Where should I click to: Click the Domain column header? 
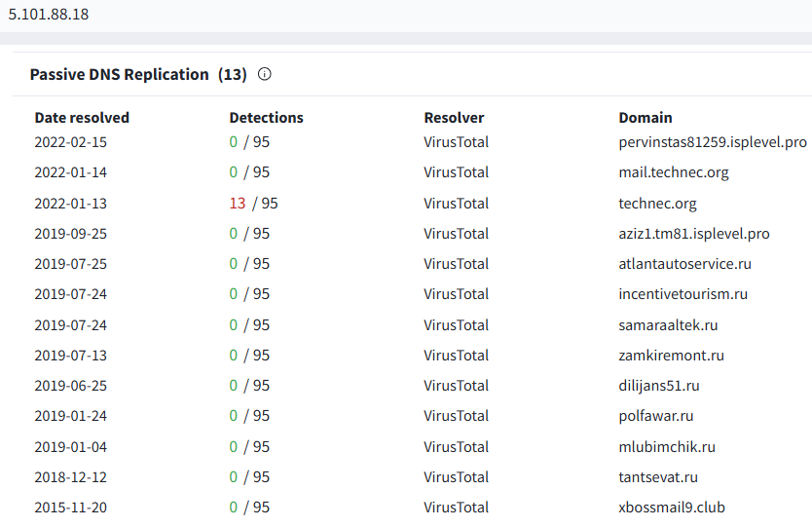[x=646, y=118]
